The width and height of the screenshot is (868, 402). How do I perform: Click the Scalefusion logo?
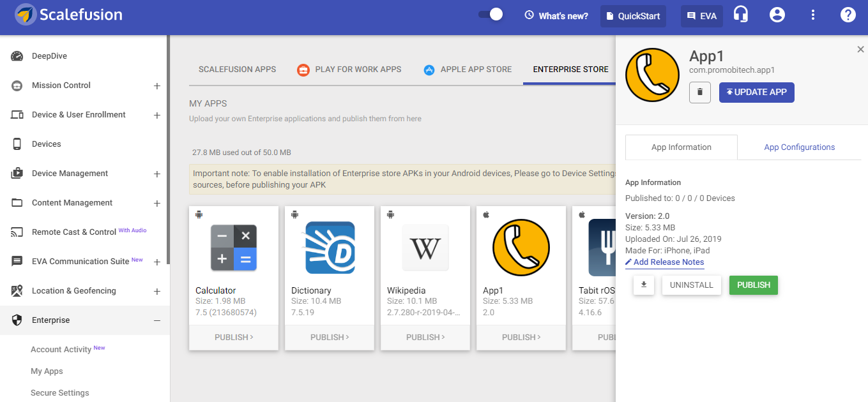[69, 15]
